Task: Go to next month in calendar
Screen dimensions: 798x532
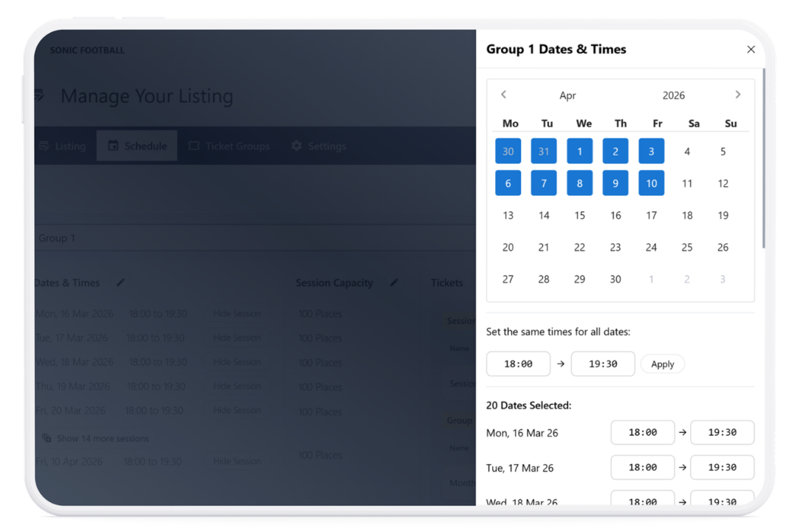Action: [x=738, y=95]
